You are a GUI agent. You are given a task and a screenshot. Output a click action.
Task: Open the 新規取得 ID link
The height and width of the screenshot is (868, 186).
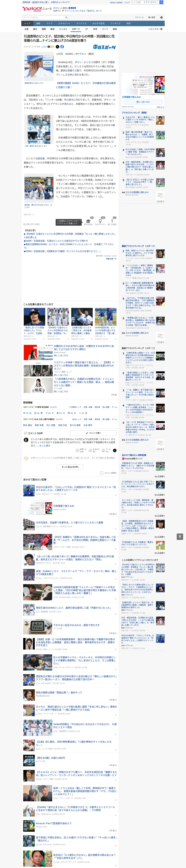point(72,8)
